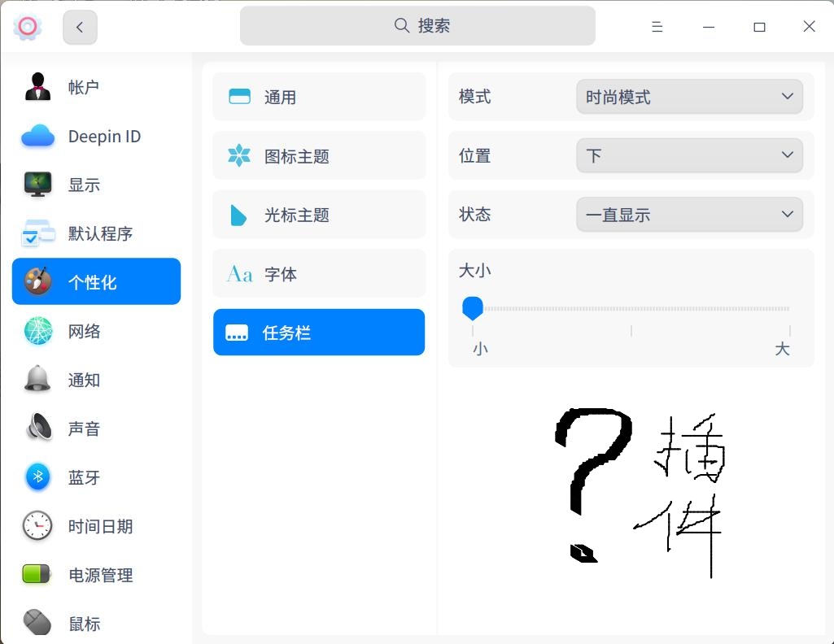Click the 电源管理 battery icon

click(37, 574)
